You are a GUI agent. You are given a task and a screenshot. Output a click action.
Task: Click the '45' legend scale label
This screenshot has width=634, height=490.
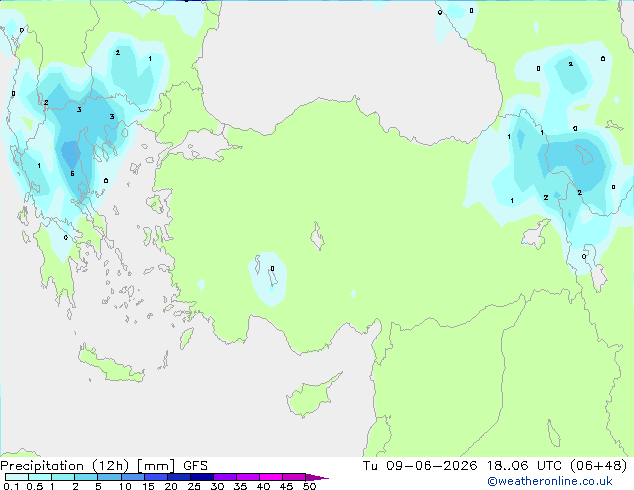(286, 486)
